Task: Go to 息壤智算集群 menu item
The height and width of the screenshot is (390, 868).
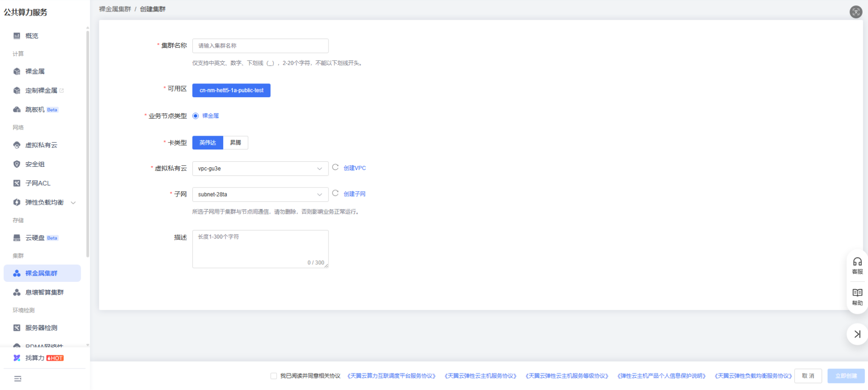Action: [x=44, y=292]
